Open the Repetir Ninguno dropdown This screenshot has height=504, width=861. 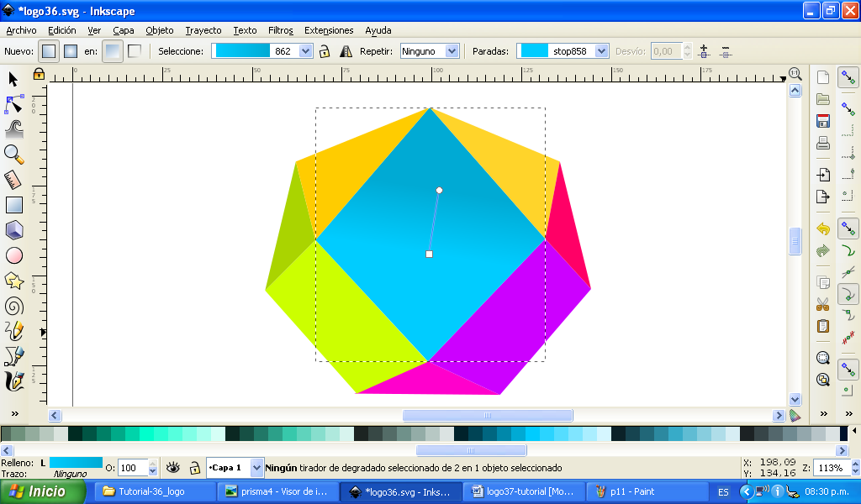pyautogui.click(x=452, y=51)
